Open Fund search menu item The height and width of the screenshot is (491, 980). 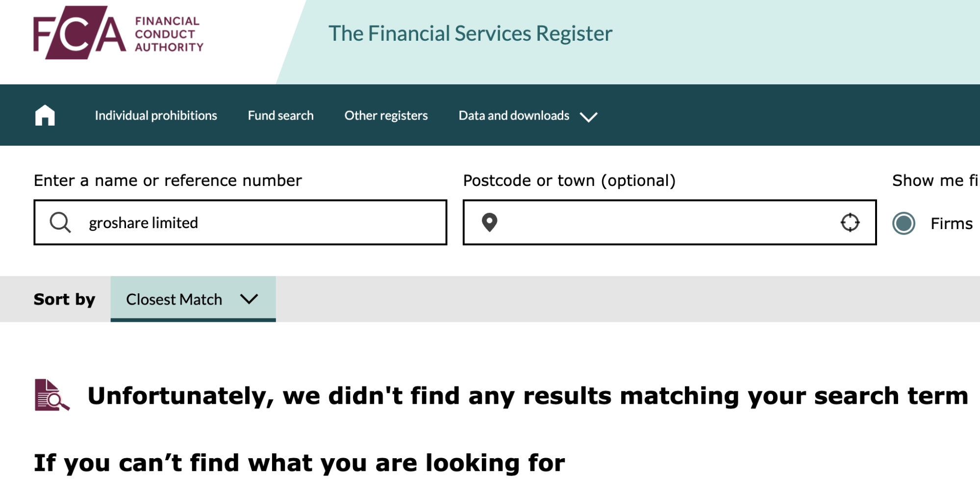(280, 115)
